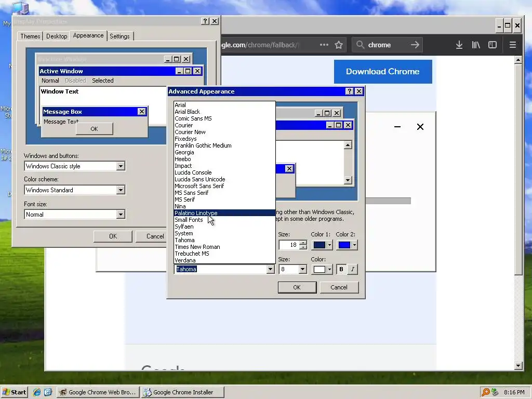The image size is (532, 399).
Task: Click OK in Display Properties
Action: pos(113,236)
